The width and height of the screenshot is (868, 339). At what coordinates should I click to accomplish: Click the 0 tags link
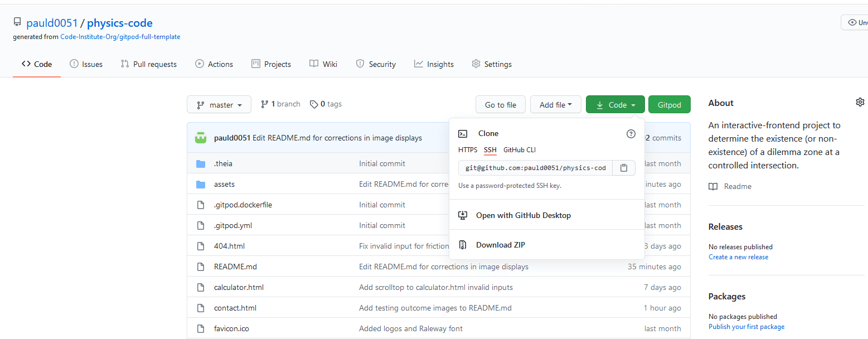pyautogui.click(x=326, y=104)
